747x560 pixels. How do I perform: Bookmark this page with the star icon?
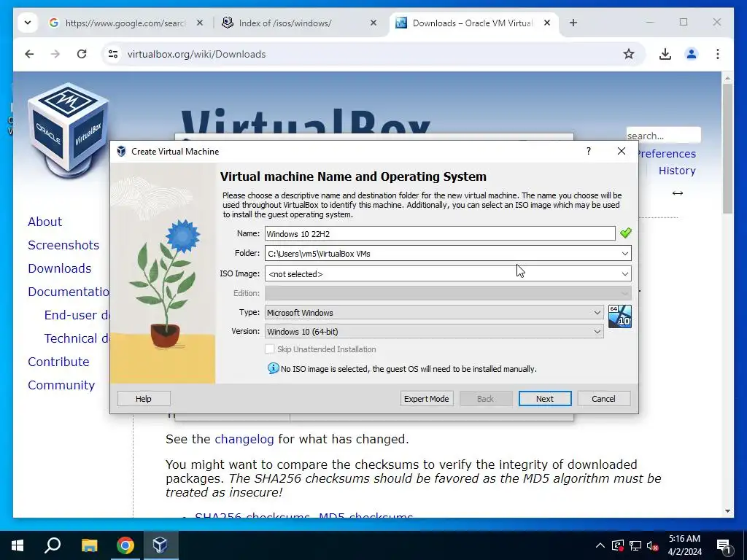[x=629, y=54]
